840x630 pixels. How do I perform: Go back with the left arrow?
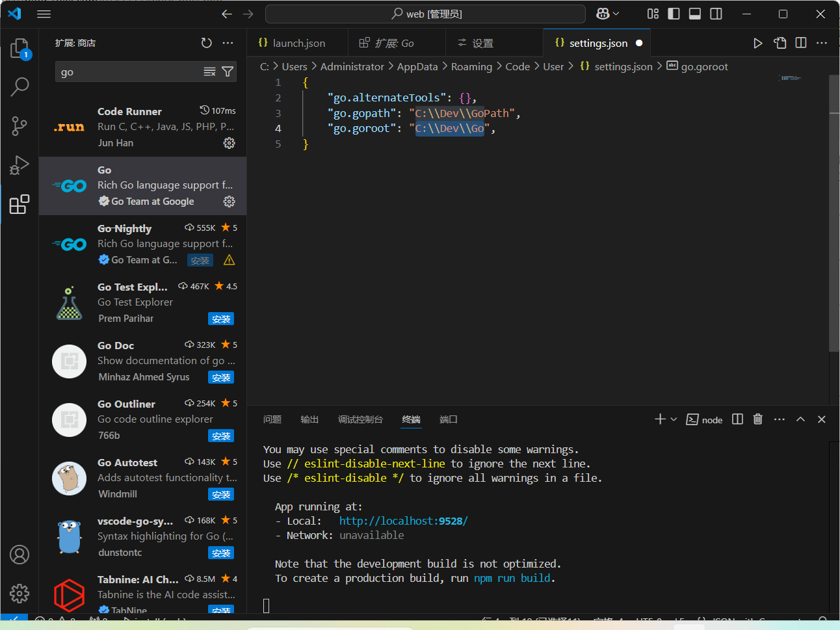click(227, 14)
